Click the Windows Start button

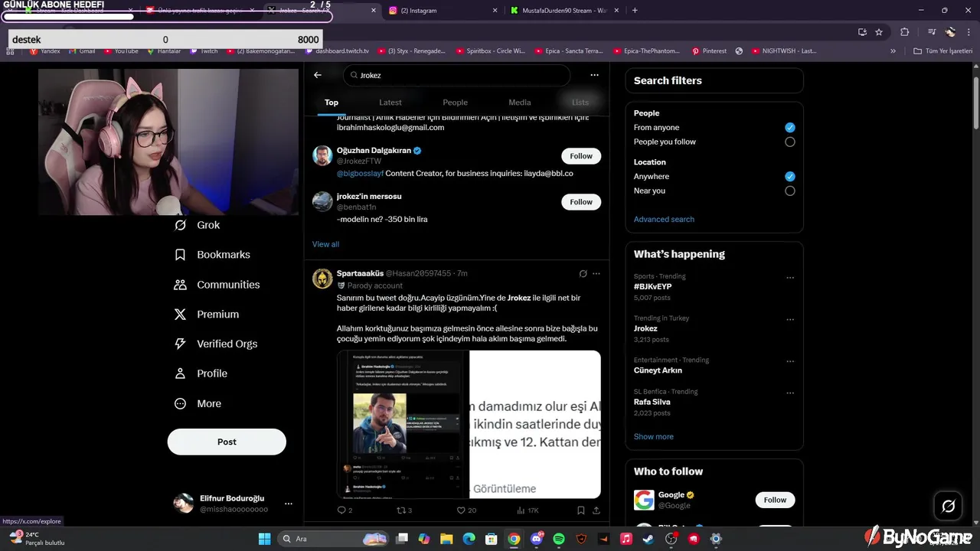tap(264, 539)
